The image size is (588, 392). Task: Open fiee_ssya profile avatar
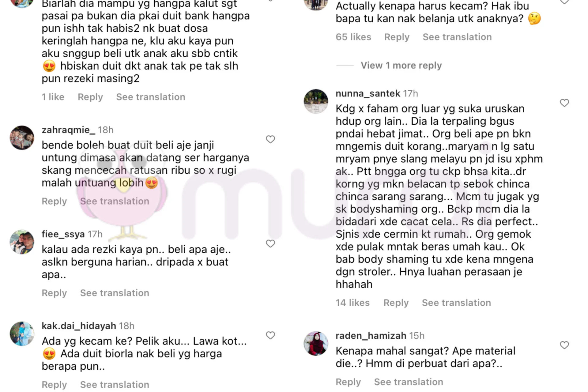coord(22,242)
